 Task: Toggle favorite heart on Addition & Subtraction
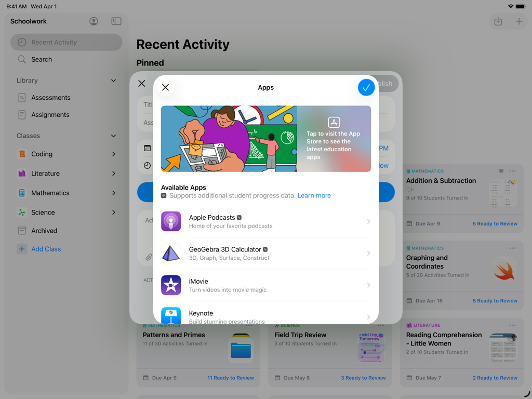(x=500, y=170)
